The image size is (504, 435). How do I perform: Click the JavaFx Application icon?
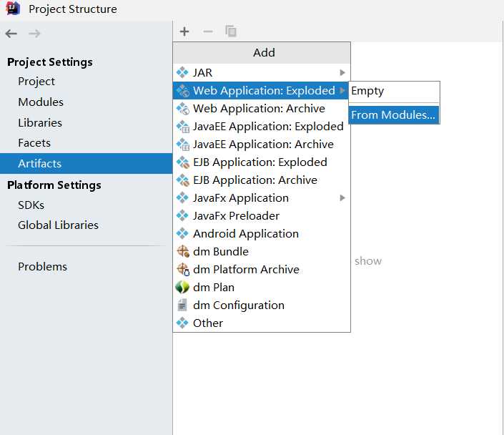point(182,198)
